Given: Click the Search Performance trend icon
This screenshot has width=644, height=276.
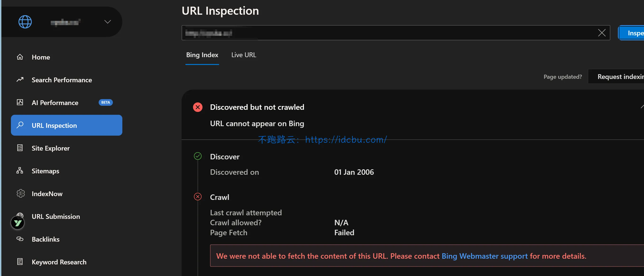Looking at the screenshot, I should (x=20, y=80).
